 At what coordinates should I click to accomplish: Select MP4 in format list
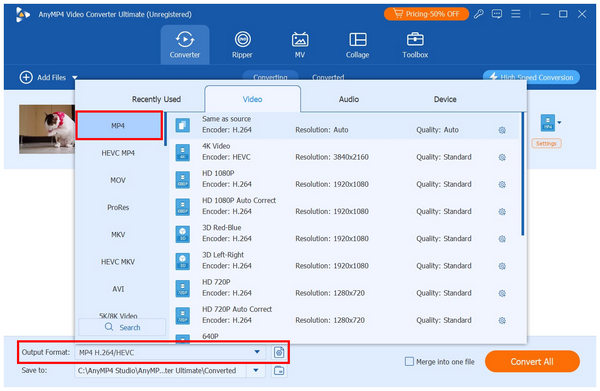pos(119,125)
